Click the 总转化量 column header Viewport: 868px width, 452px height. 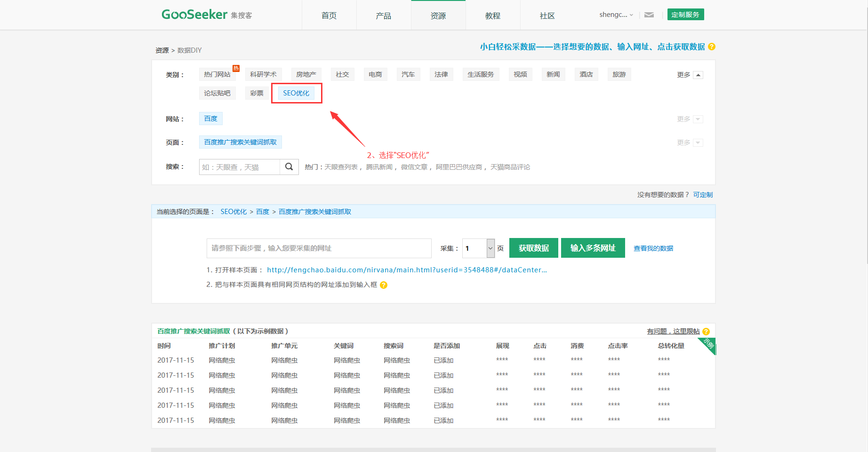671,346
